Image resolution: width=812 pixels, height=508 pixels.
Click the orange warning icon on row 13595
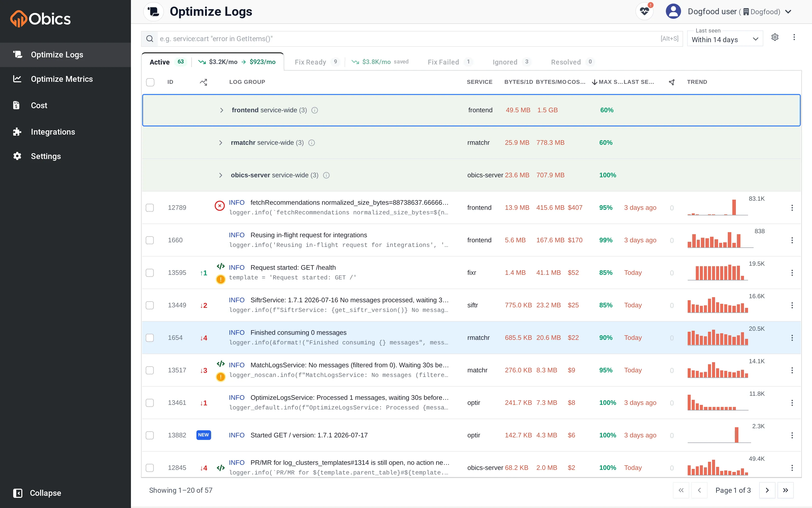(x=221, y=279)
